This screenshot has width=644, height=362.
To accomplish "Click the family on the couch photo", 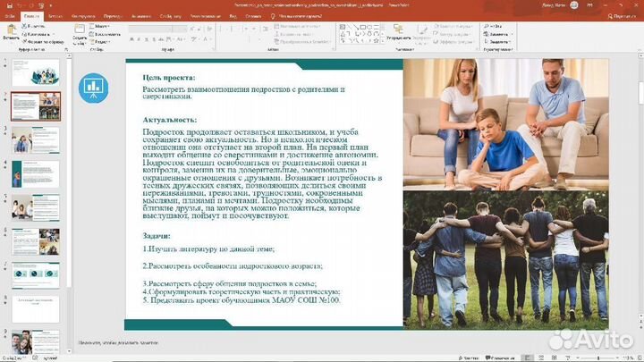I will (x=506, y=124).
